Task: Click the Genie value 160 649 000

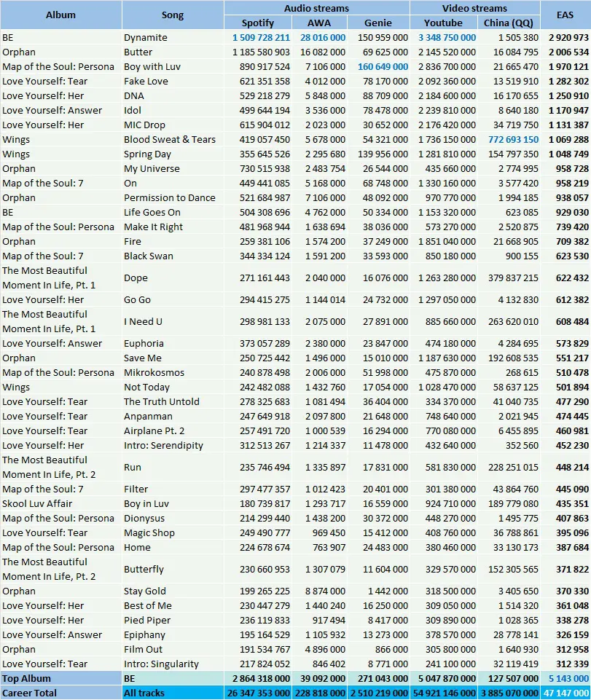Action: pos(383,66)
